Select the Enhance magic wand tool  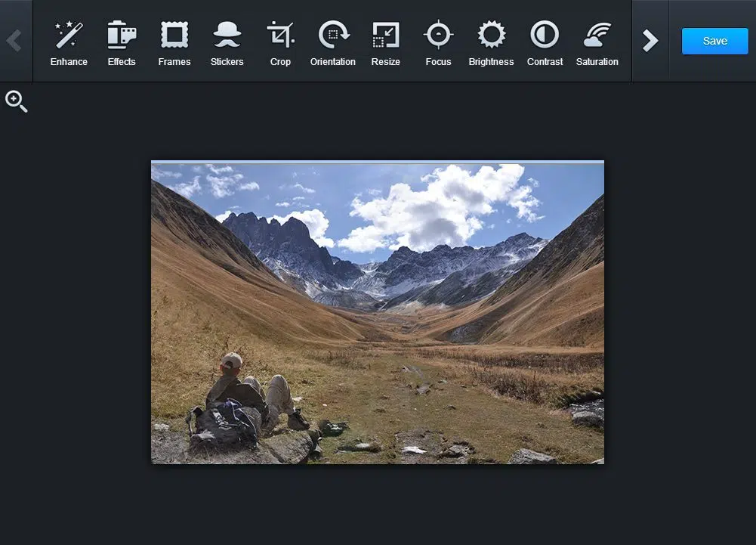coord(69,36)
